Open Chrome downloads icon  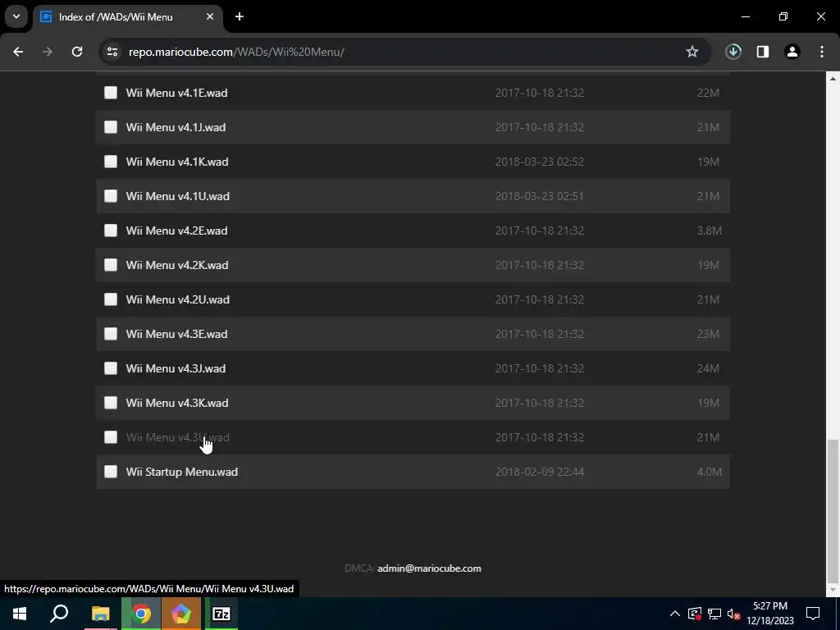[x=733, y=52]
